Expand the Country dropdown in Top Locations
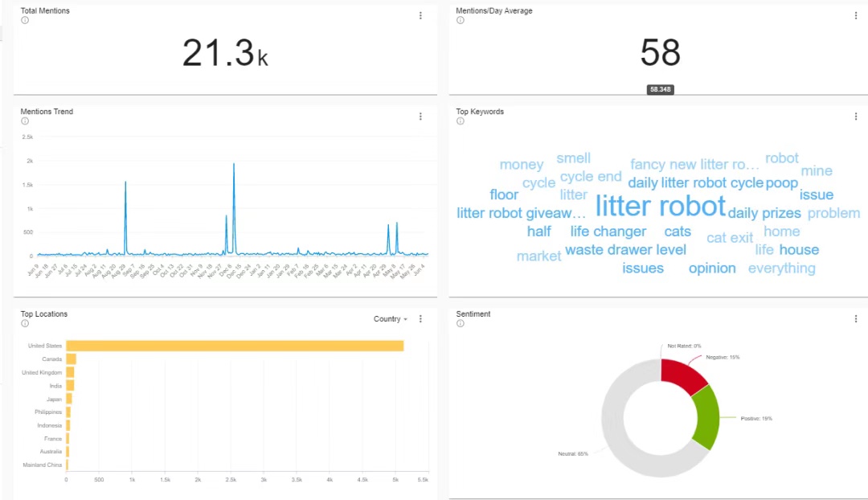 click(391, 319)
